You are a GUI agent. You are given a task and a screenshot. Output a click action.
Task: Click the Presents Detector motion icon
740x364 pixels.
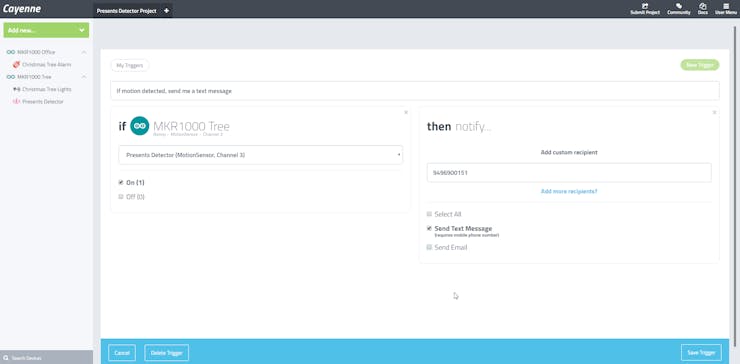pyautogui.click(x=17, y=102)
